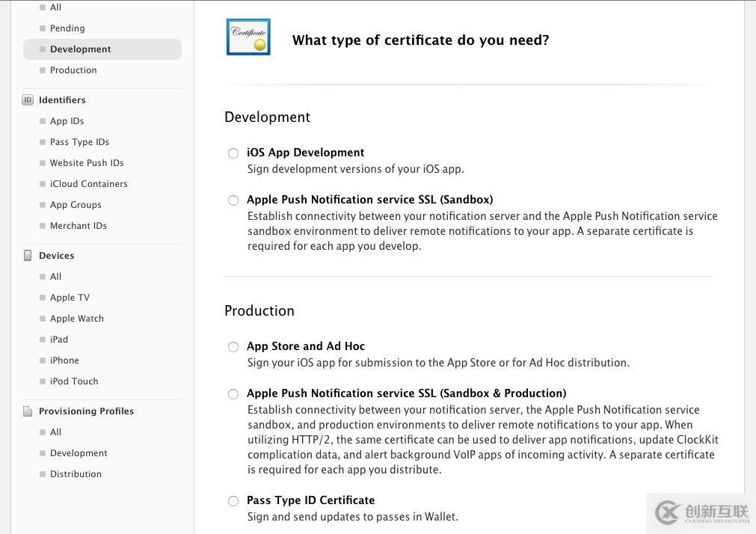Open Merchant IDs in sidebar
Screen dimensions: 756x534
(x=78, y=226)
